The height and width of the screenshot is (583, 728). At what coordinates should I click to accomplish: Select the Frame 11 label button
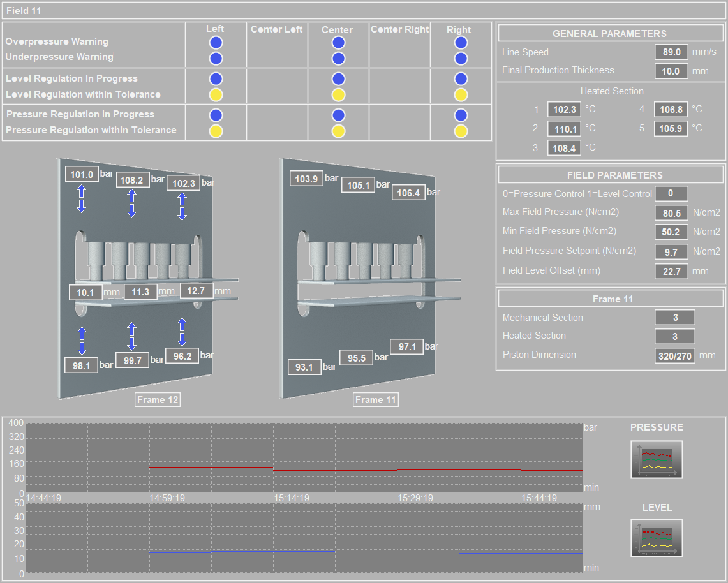pyautogui.click(x=375, y=400)
